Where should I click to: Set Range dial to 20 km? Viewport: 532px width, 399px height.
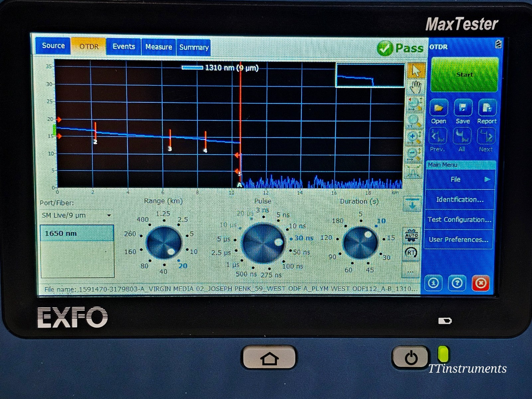tap(183, 265)
